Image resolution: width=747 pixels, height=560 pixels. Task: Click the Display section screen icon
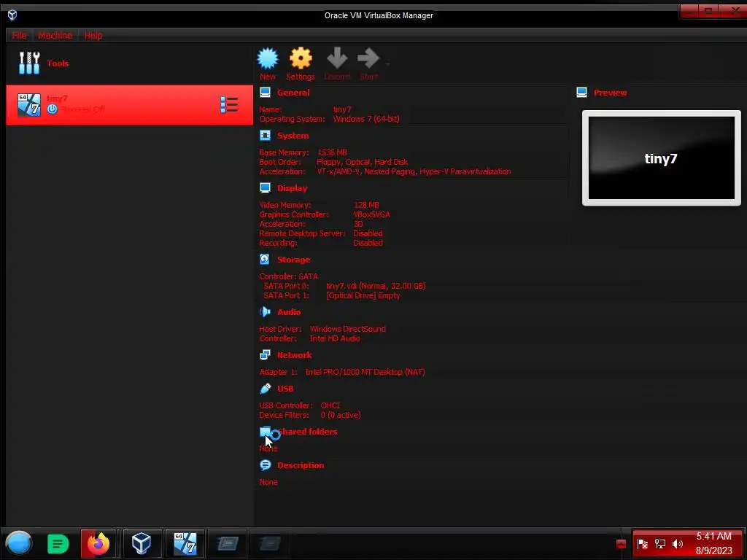click(266, 188)
